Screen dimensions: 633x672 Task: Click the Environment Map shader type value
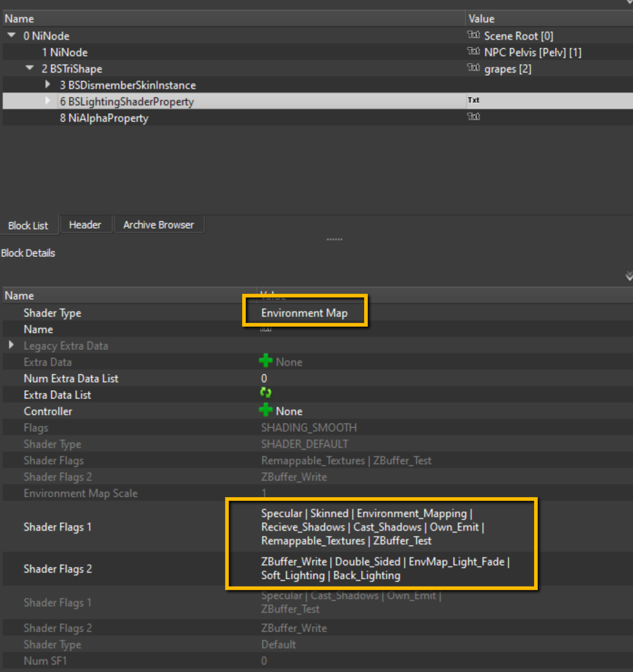coord(304,313)
